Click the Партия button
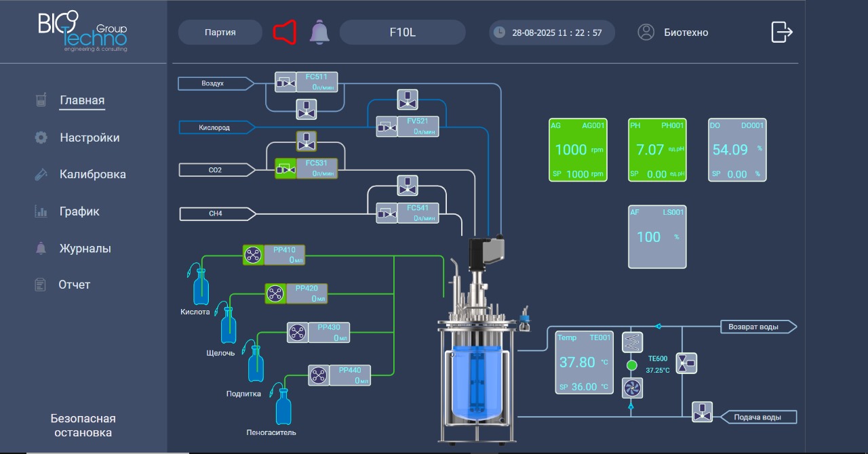The width and height of the screenshot is (868, 454). [220, 32]
